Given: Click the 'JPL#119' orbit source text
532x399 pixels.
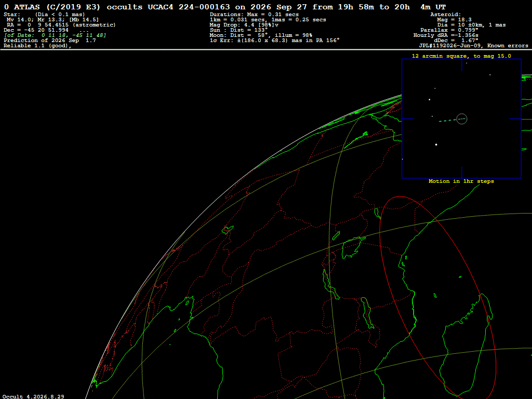Looking at the screenshot, I should [x=431, y=46].
